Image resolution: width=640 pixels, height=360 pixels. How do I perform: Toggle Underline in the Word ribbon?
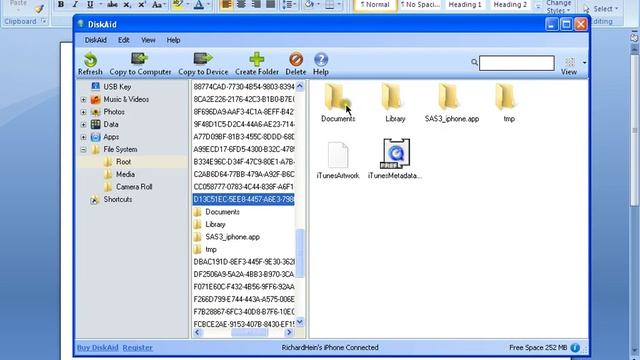[x=90, y=4]
